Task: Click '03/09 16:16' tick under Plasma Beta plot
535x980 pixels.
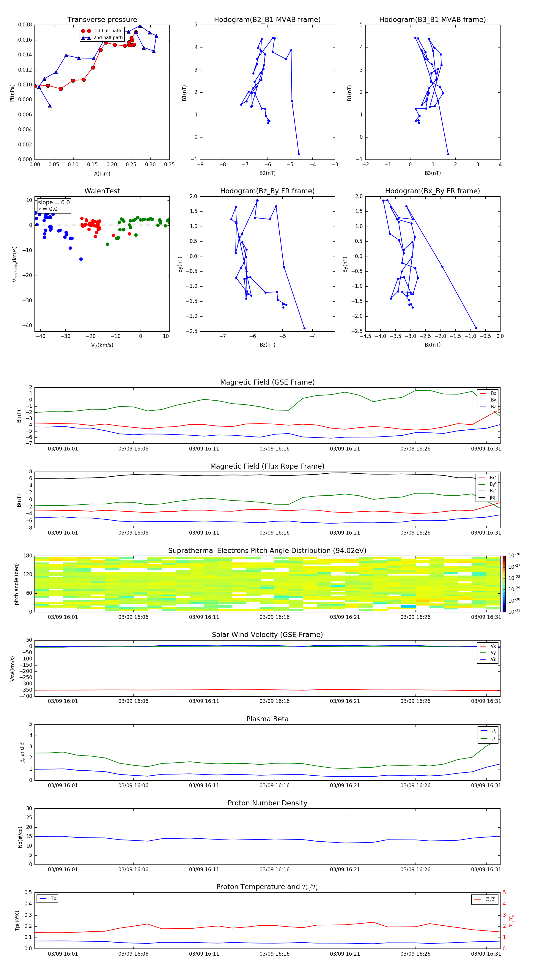Action: click(275, 785)
